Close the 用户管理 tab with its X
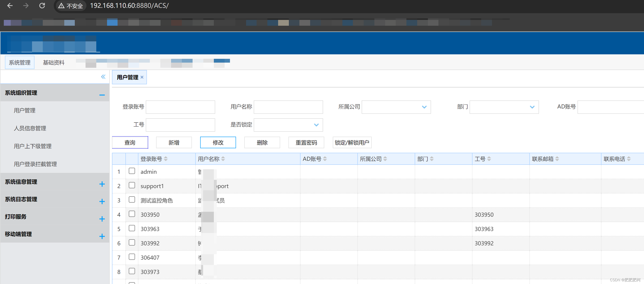This screenshot has height=284, width=644. 142,77
